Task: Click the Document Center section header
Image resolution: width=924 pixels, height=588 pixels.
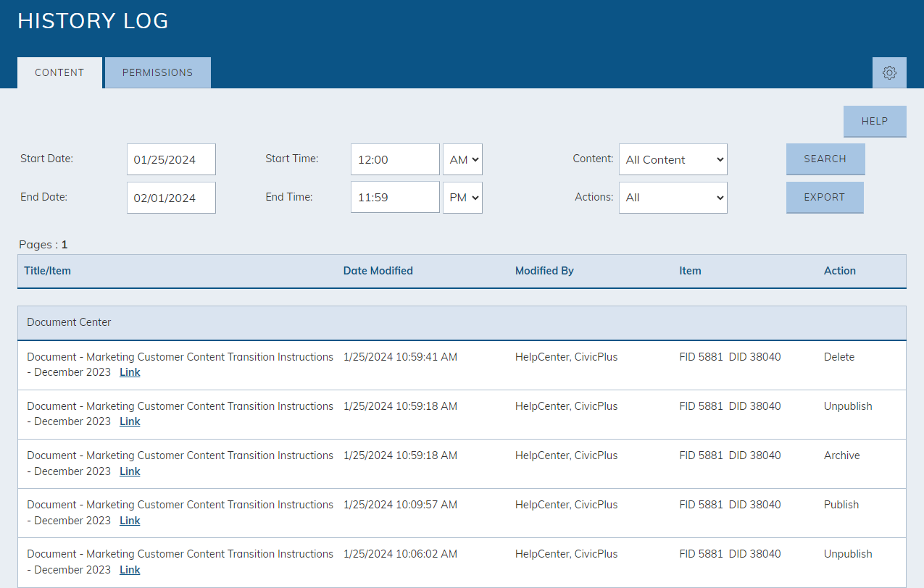Action: pyautogui.click(x=462, y=322)
